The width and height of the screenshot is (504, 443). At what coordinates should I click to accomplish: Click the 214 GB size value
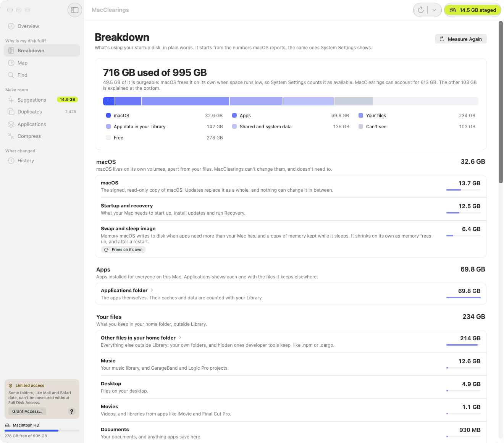[x=470, y=338]
